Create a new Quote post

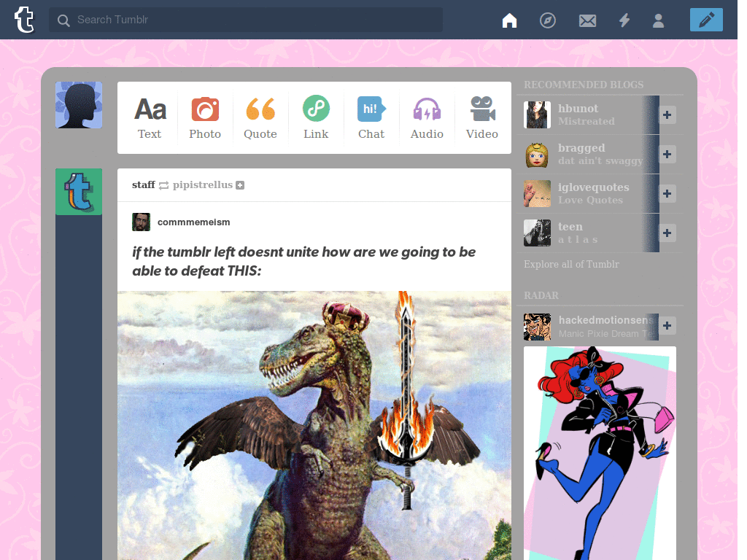(260, 117)
